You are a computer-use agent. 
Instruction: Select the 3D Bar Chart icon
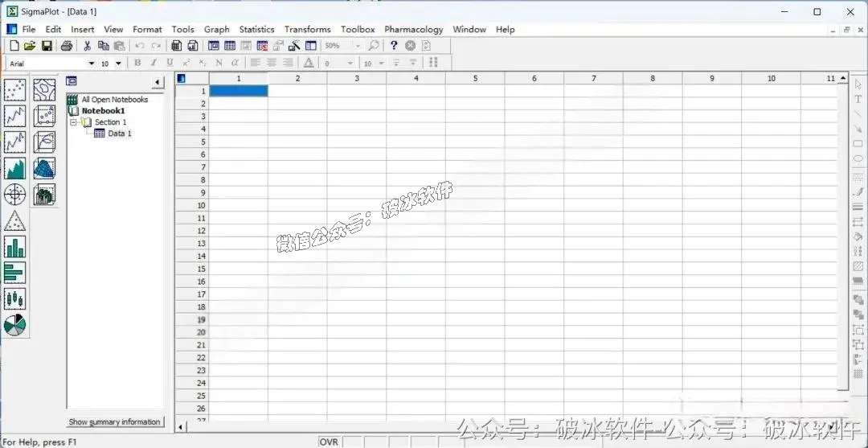[44, 195]
